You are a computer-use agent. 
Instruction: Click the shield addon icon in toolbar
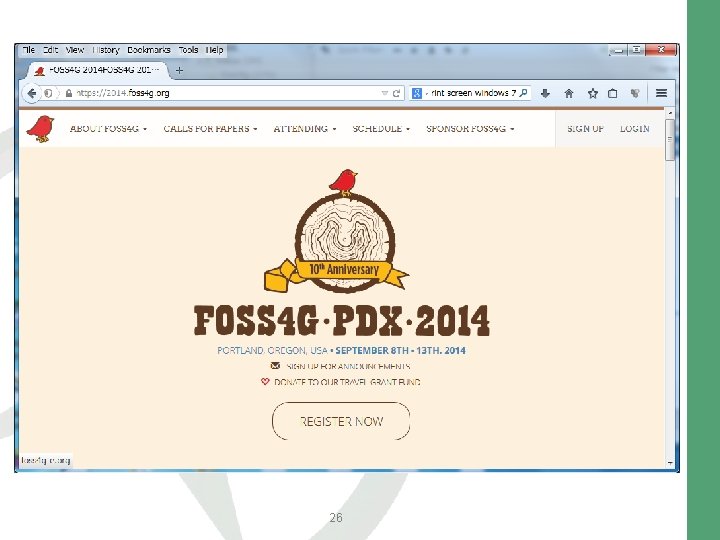(x=635, y=93)
